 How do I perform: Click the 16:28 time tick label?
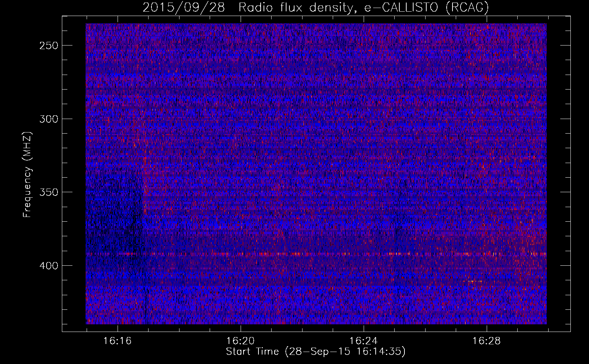486,341
